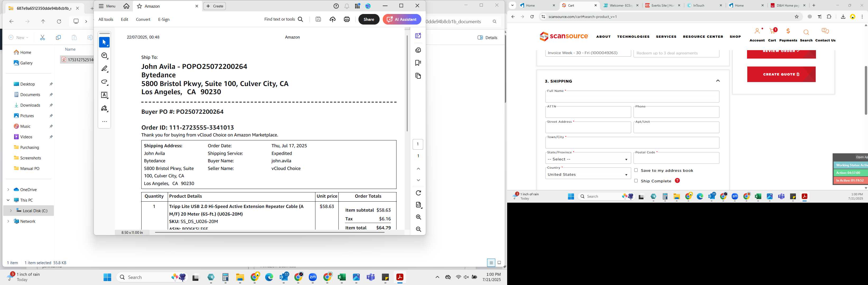
Task: Open the Acrobat Menu
Action: (x=107, y=6)
